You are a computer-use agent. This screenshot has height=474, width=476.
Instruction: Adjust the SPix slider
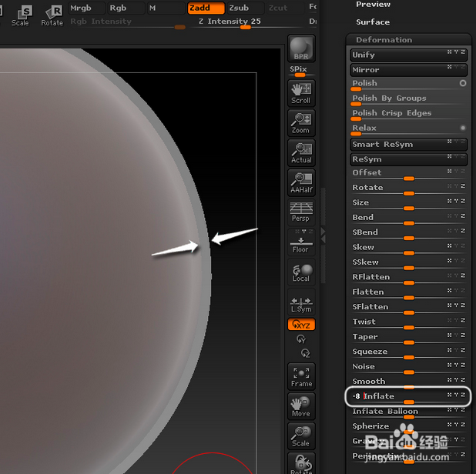(301, 72)
